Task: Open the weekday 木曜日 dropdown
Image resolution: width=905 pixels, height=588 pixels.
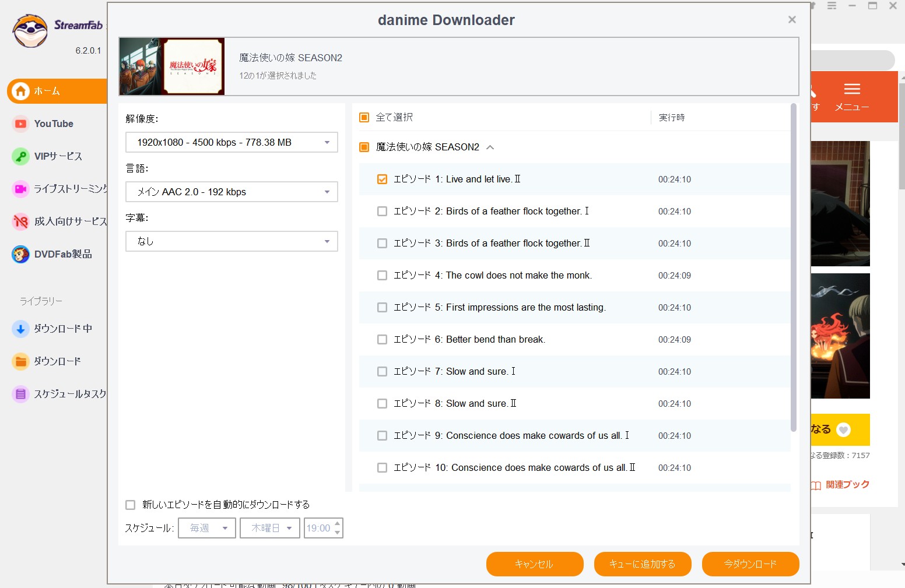Action: tap(270, 528)
